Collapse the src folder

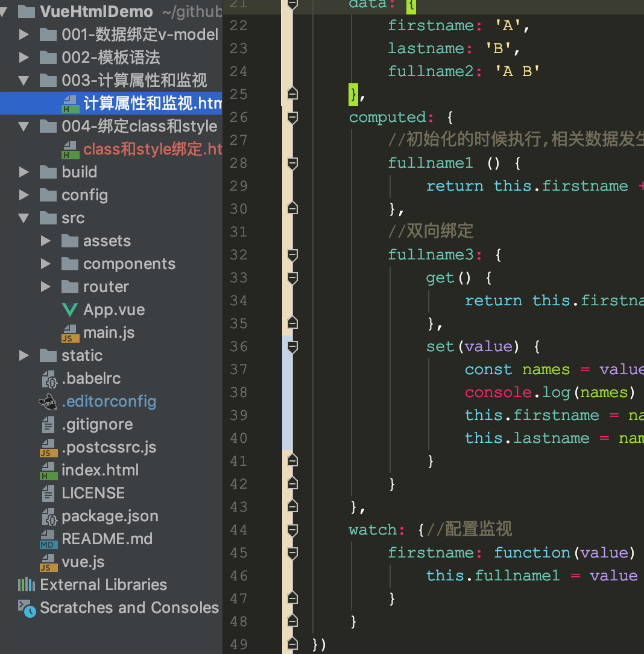point(24,218)
